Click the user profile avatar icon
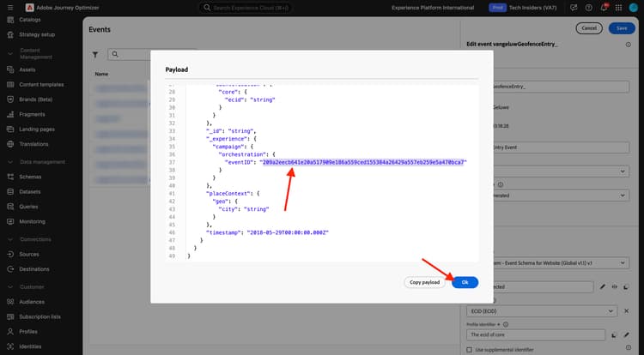Viewport: 644px width, 355px height. (x=634, y=8)
